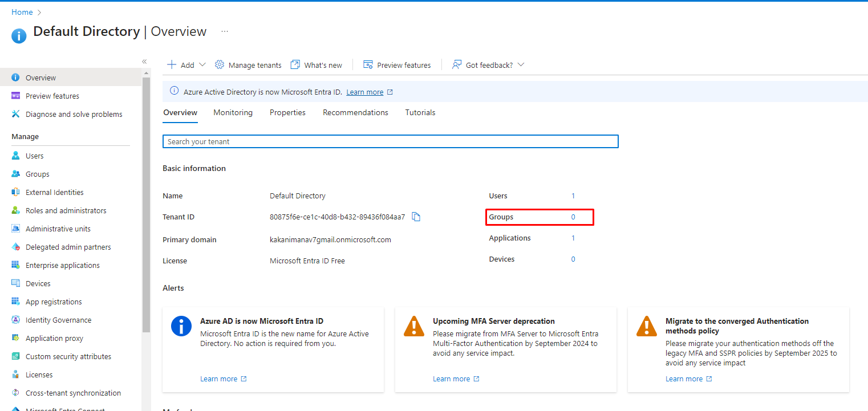Screen dimensions: 868x411
Task: Click the Identity Governance icon
Action: click(15, 320)
